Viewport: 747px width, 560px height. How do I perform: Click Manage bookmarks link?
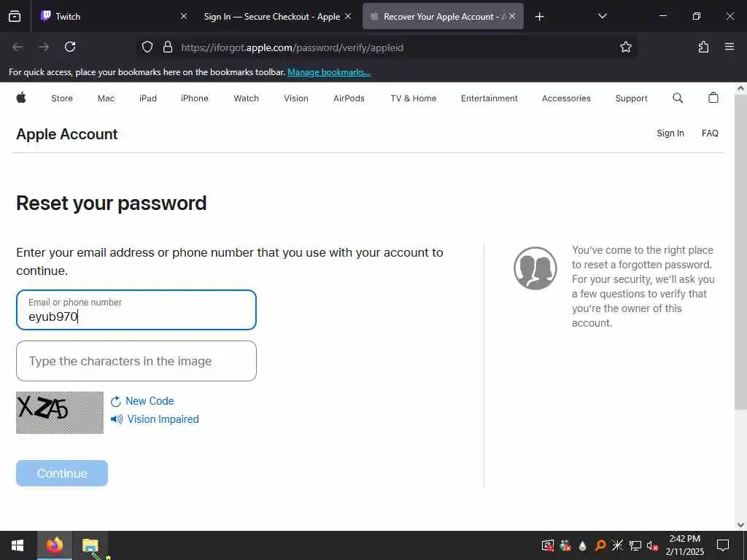pos(329,72)
